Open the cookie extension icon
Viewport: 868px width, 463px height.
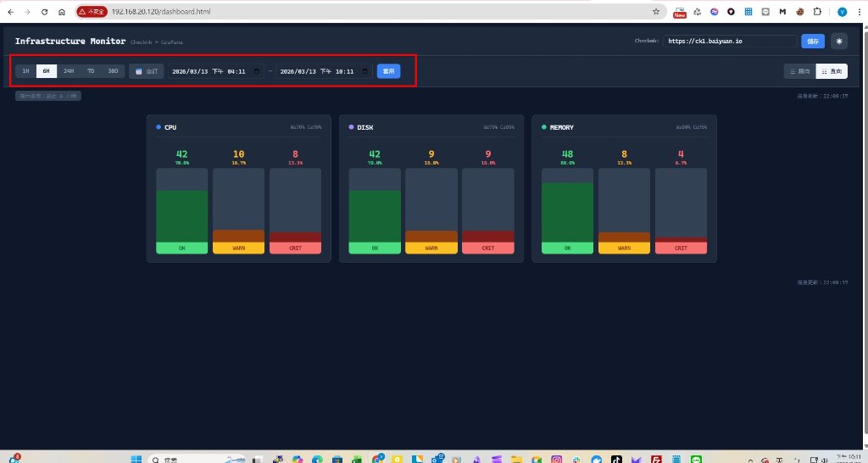point(800,12)
